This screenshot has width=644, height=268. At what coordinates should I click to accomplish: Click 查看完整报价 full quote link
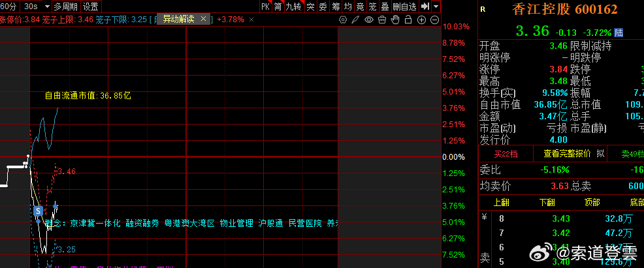tap(567, 154)
